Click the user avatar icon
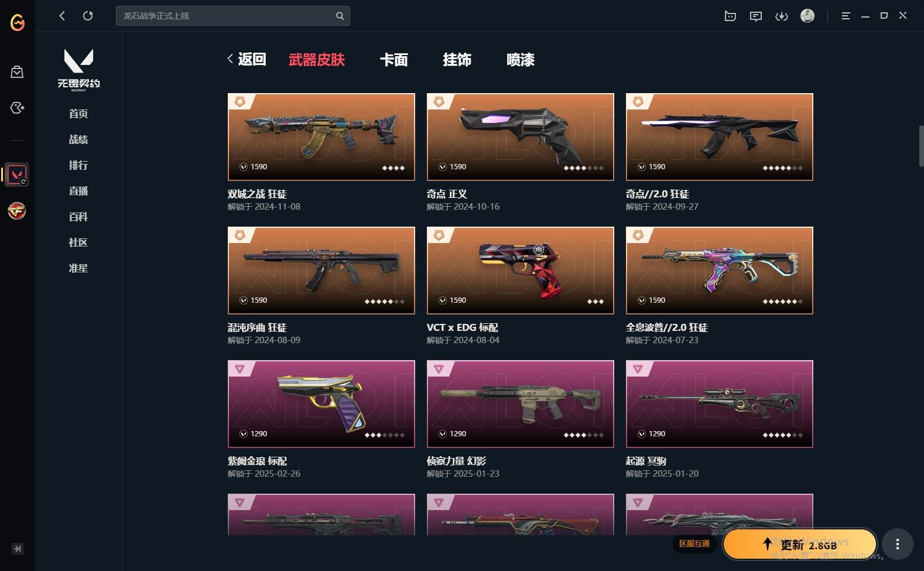Screen dimensions: 924x571 [807, 16]
